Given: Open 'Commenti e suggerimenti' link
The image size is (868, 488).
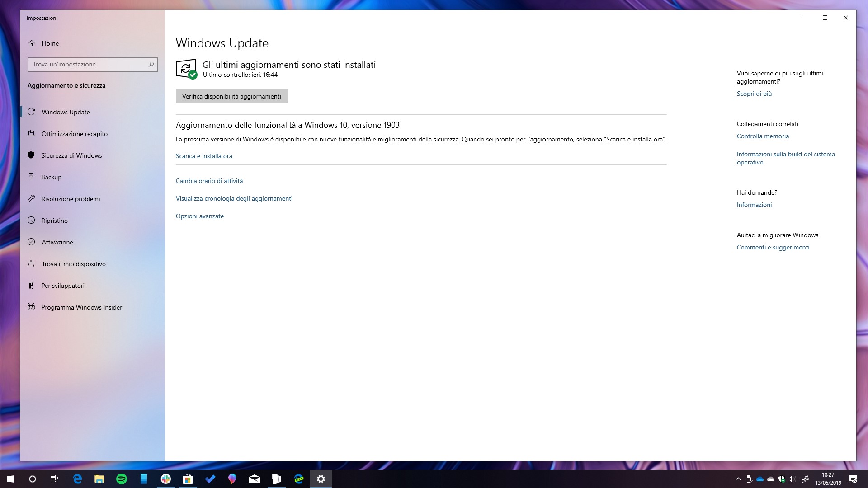Looking at the screenshot, I should tap(773, 247).
